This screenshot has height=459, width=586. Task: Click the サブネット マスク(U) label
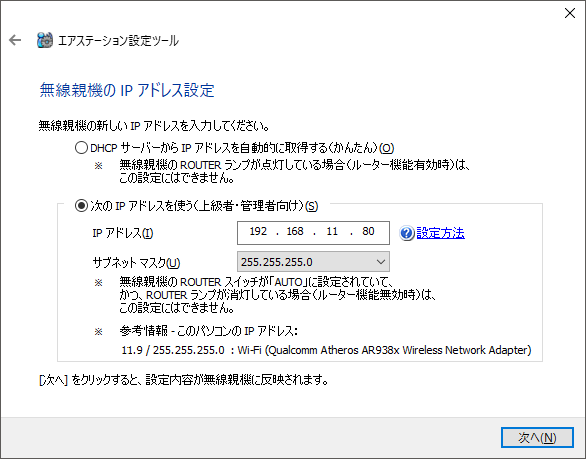click(x=136, y=263)
